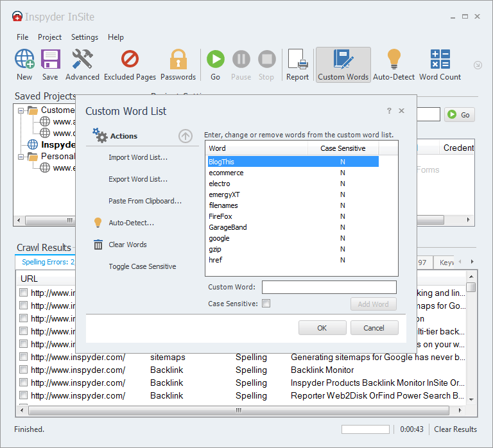
Task: Check box for Backlink Monitor row
Action: pos(23,370)
